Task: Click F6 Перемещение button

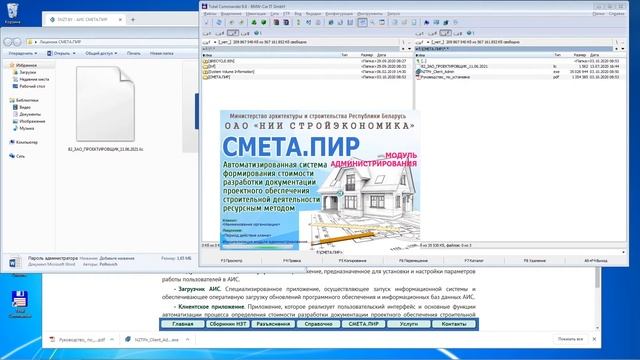Action: pos(413,260)
